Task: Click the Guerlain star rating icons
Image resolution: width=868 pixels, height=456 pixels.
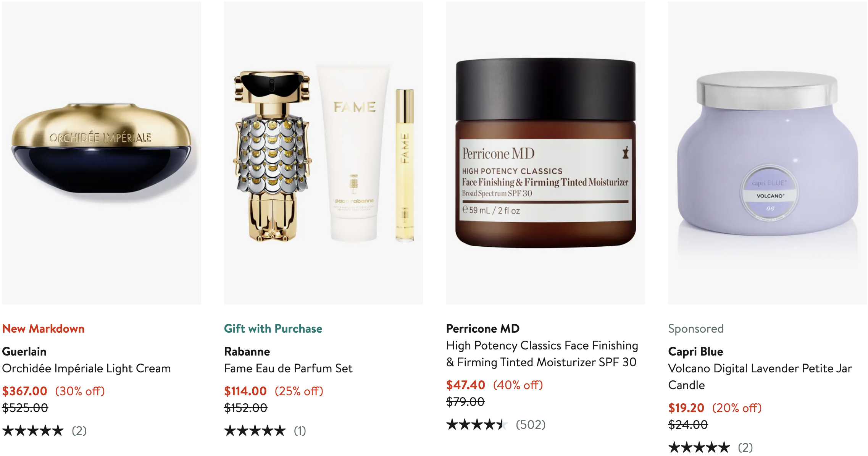Action: 33,431
